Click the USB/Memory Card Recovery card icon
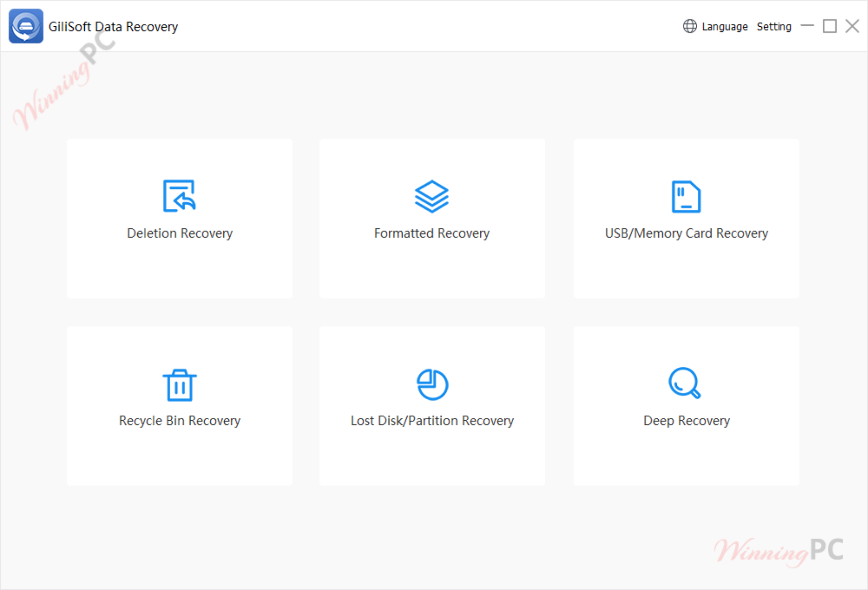The height and width of the screenshot is (590, 868). [686, 196]
